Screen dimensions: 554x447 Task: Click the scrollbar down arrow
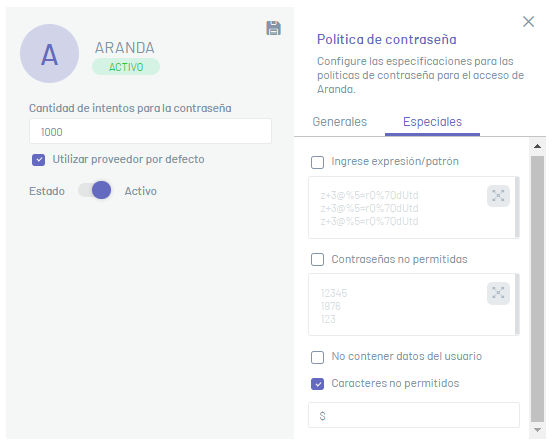pyautogui.click(x=537, y=430)
